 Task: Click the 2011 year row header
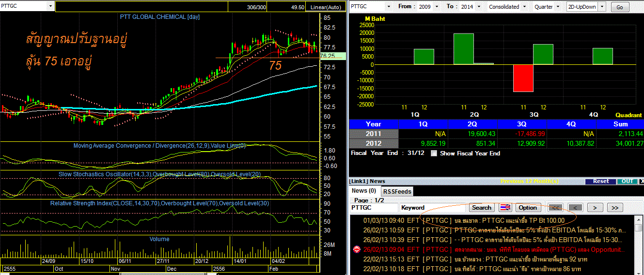point(374,134)
